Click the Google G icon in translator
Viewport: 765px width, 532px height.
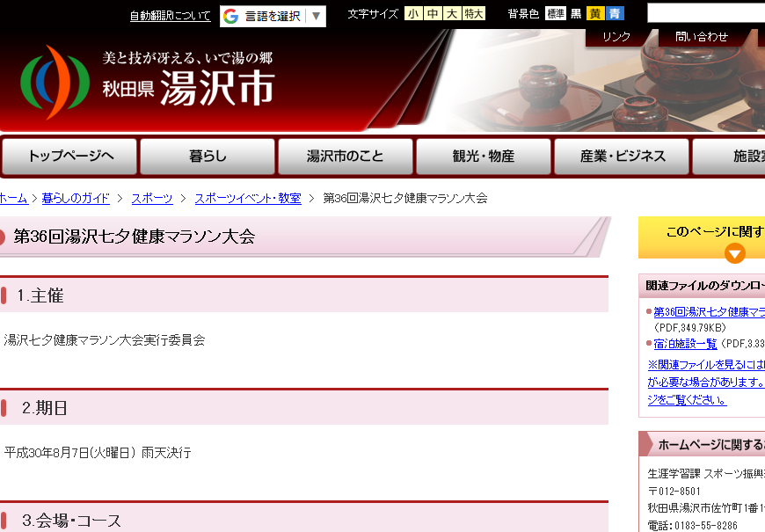[x=230, y=16]
